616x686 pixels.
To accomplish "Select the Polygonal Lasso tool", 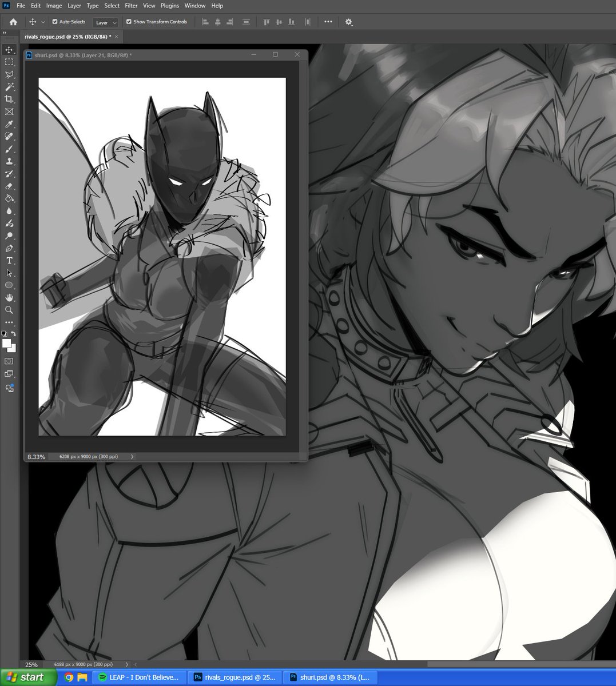I will 9,74.
